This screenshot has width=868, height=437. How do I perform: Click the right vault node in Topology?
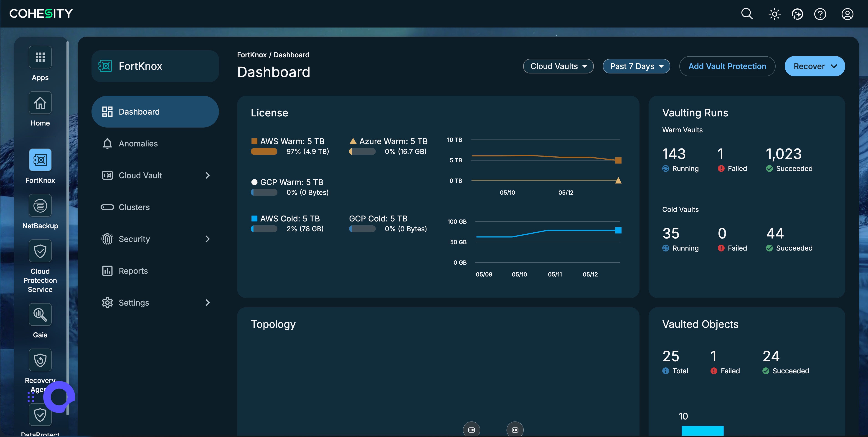(515, 429)
